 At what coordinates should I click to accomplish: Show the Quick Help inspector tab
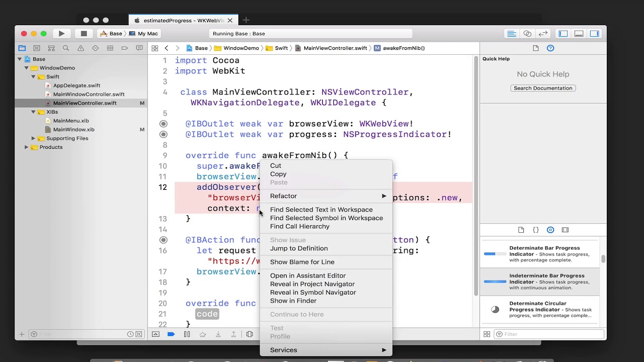click(x=550, y=48)
